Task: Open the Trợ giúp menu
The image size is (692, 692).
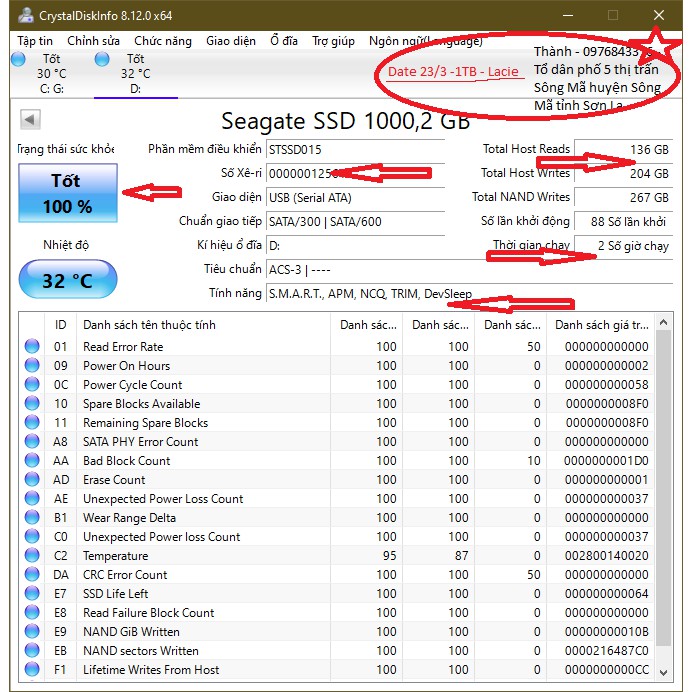Action: [333, 41]
